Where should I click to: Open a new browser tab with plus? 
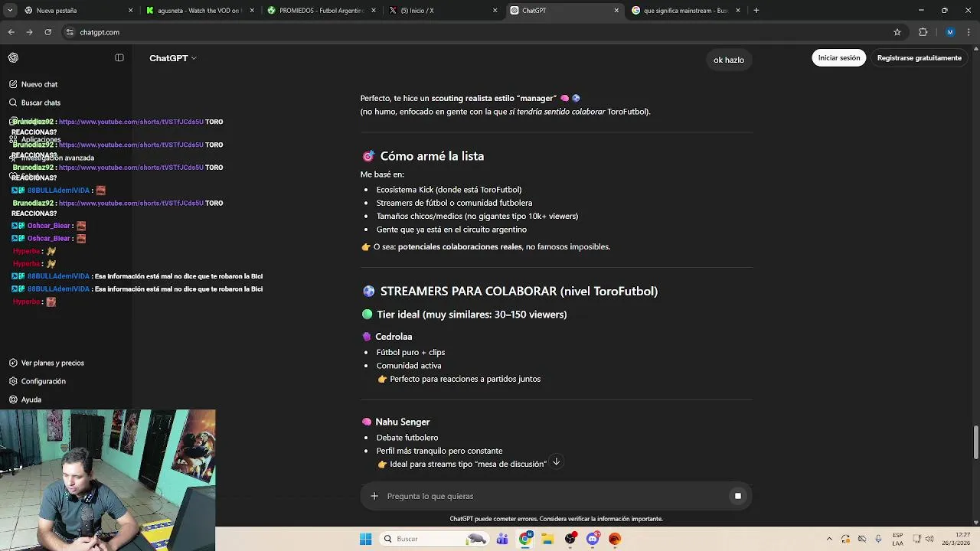coord(756,11)
